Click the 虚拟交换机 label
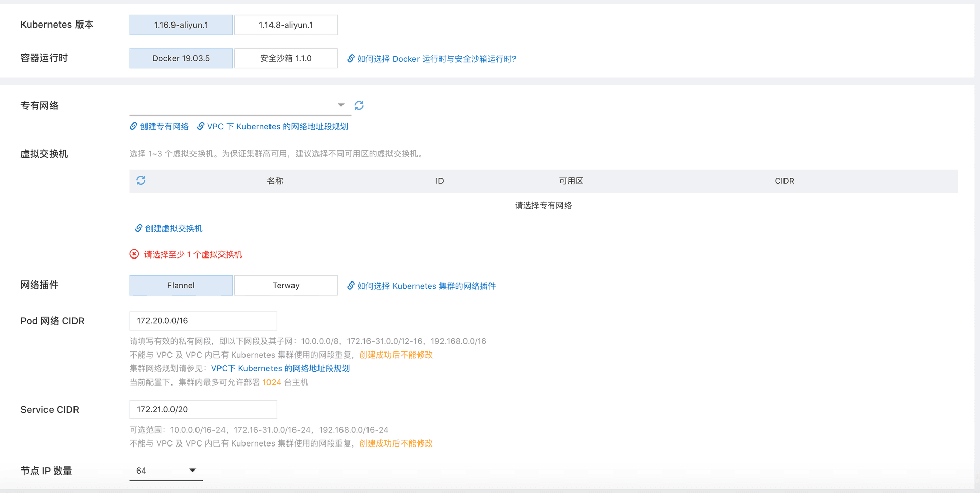 click(x=44, y=154)
